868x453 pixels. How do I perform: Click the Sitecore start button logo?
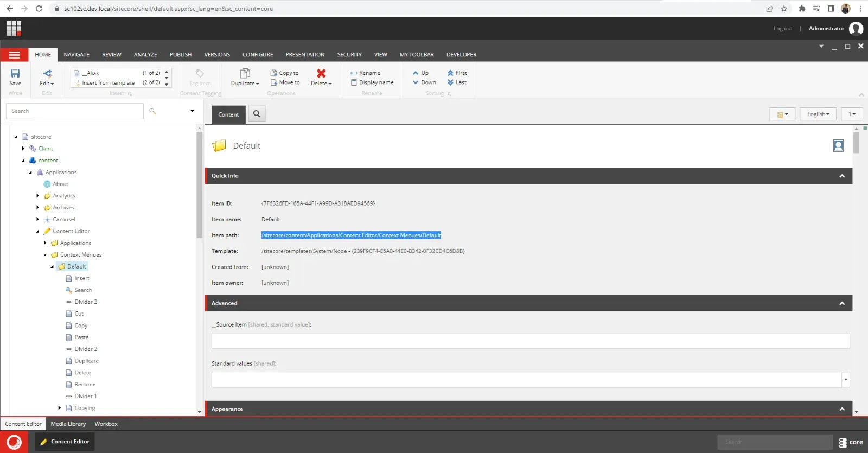(x=14, y=442)
